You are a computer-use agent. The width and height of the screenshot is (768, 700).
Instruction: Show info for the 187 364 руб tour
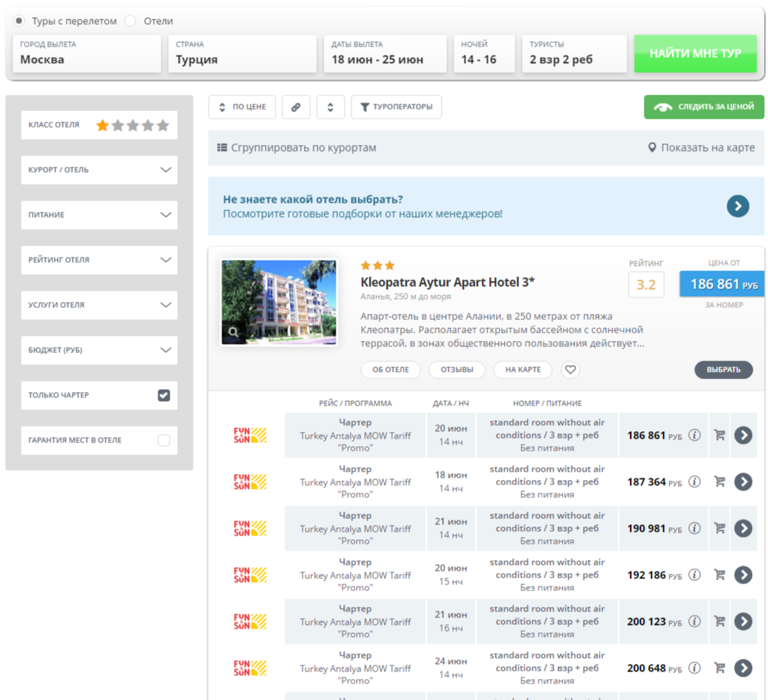click(x=694, y=481)
